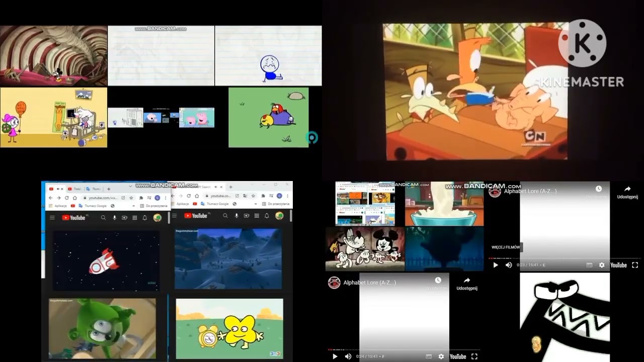Start voice search in left YouTube window
The image size is (644, 362).
pyautogui.click(x=115, y=218)
